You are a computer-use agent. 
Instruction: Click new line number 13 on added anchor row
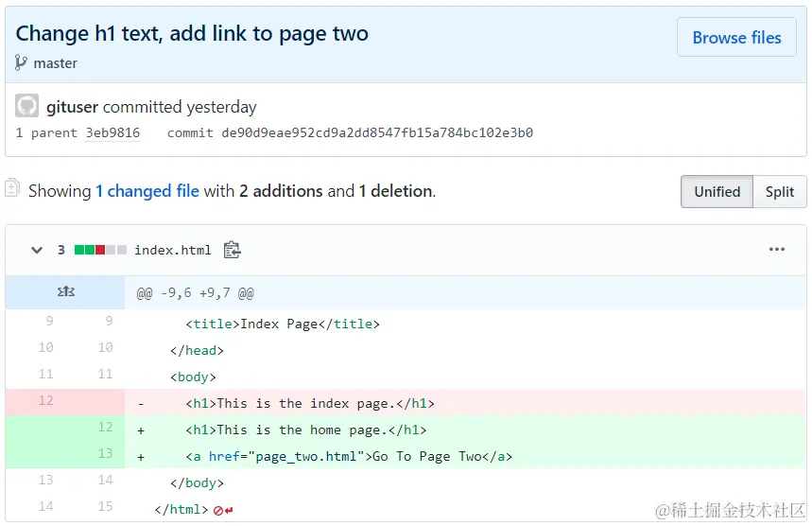tap(105, 453)
